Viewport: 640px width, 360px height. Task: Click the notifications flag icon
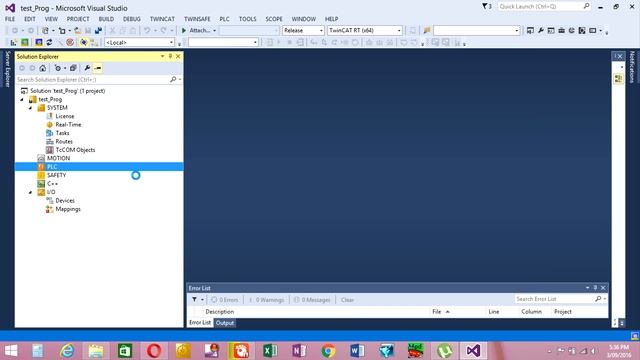coord(486,7)
